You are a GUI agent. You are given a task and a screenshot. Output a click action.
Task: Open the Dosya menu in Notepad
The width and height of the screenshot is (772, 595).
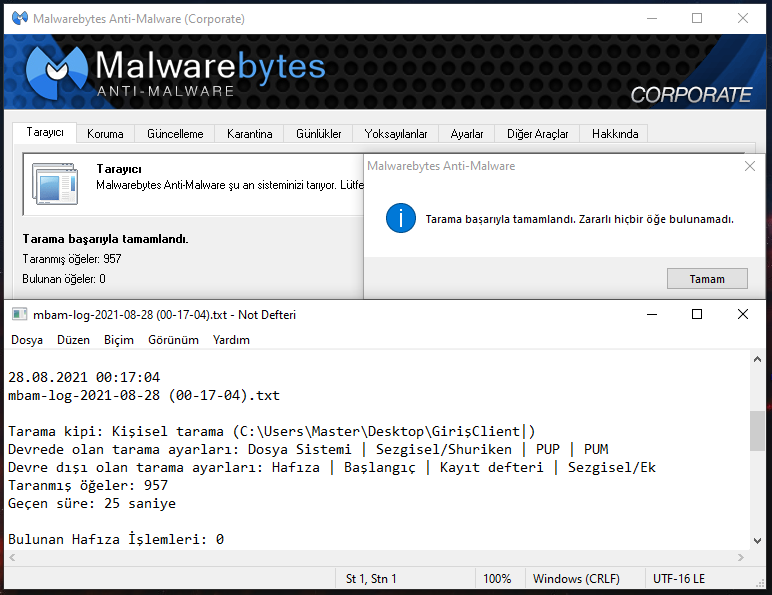27,340
